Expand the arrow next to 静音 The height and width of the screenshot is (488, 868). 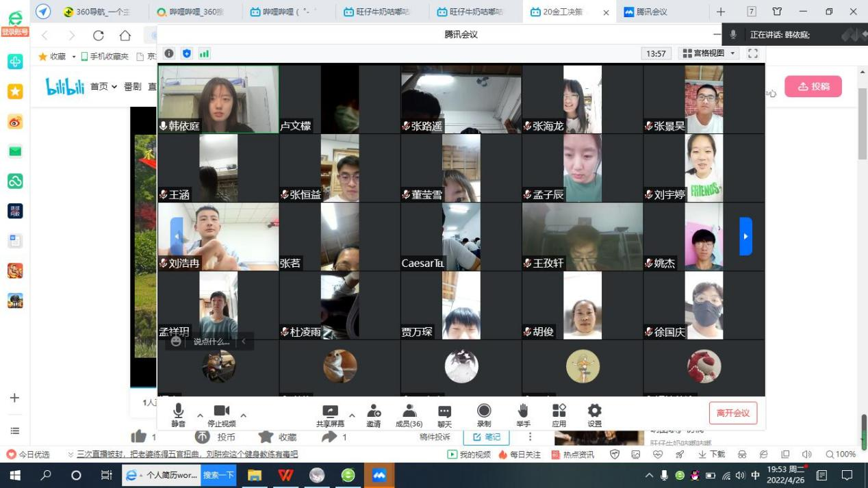point(201,415)
